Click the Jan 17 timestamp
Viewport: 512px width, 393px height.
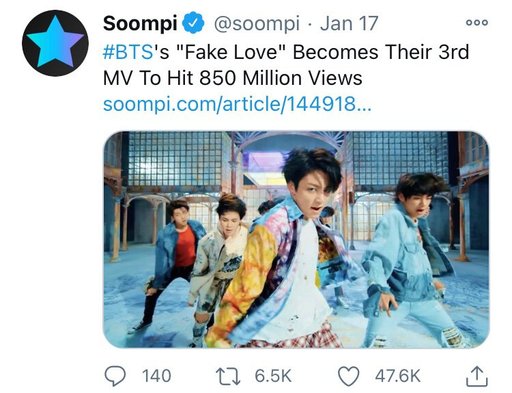tap(349, 24)
